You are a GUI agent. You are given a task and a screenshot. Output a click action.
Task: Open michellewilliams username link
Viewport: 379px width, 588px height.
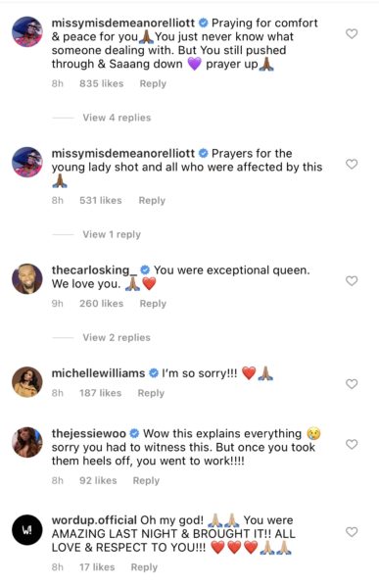click(98, 373)
